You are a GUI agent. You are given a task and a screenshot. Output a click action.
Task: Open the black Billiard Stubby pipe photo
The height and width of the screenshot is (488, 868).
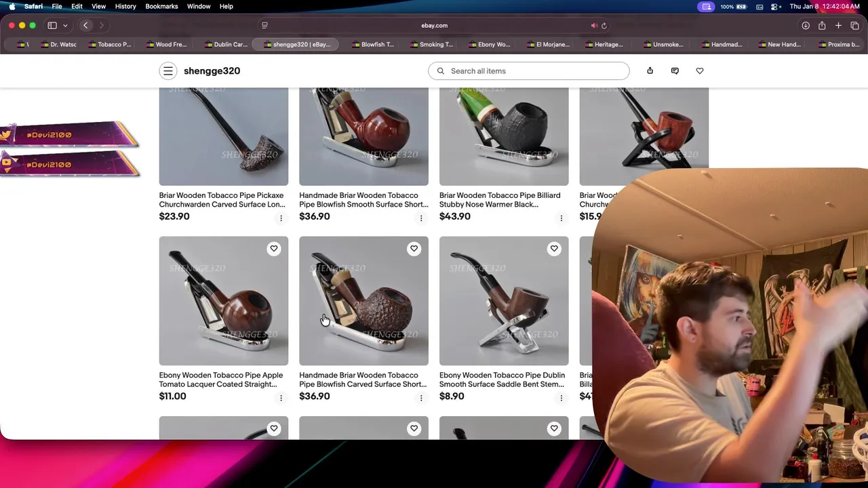[504, 136]
